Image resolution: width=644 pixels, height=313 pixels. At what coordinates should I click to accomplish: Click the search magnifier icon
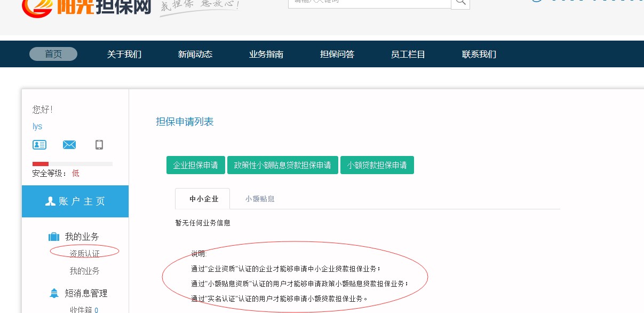(x=460, y=3)
